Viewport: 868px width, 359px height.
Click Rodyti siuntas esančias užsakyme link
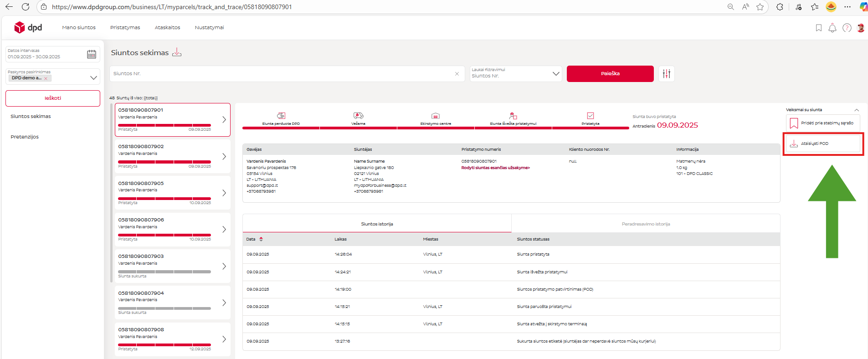pos(495,168)
